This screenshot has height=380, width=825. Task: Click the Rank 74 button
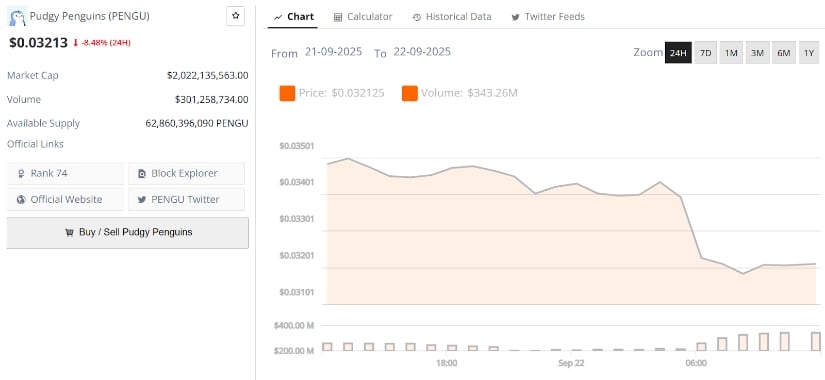click(65, 173)
